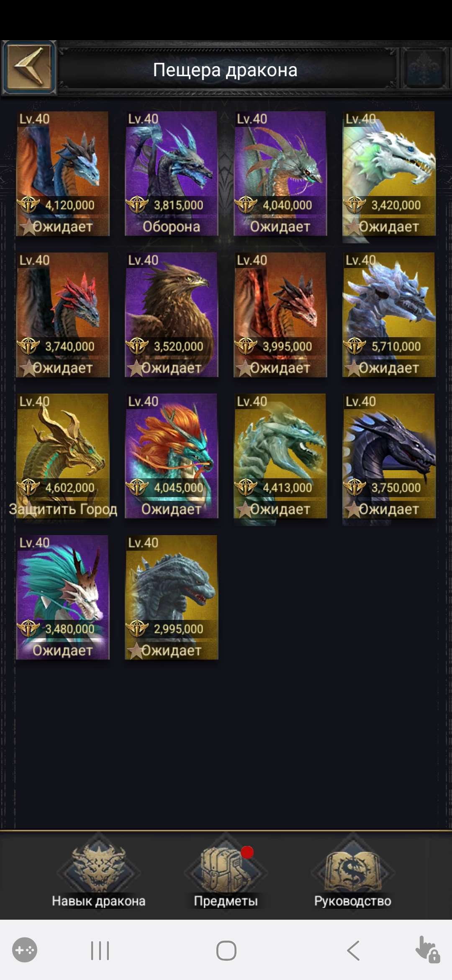
Task: Select orange-maned dragon with 4,045,000 power
Action: click(172, 456)
